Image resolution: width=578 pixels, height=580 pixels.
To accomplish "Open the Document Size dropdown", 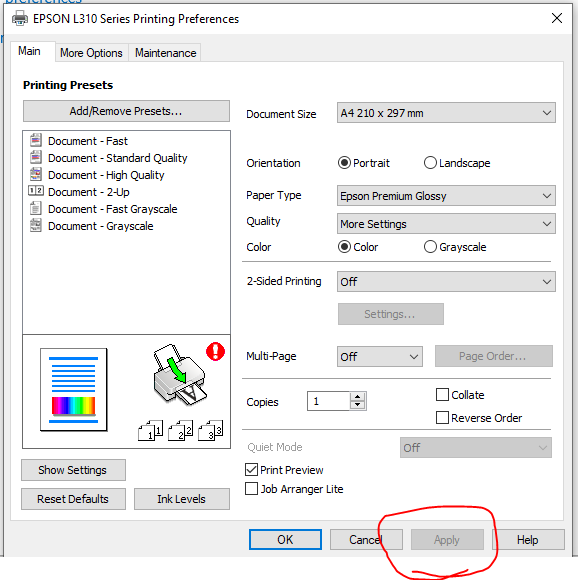I will point(446,113).
